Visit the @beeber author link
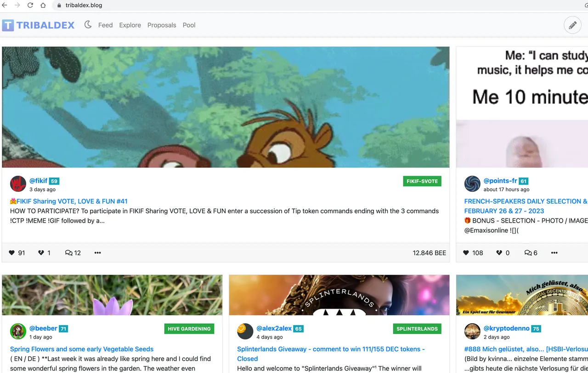This screenshot has height=373, width=588. coord(43,328)
